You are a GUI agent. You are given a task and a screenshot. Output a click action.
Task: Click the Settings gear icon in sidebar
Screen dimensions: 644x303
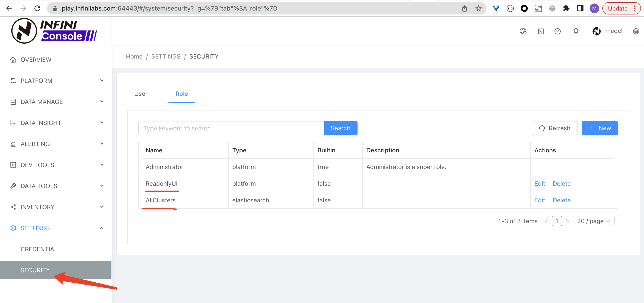13,228
